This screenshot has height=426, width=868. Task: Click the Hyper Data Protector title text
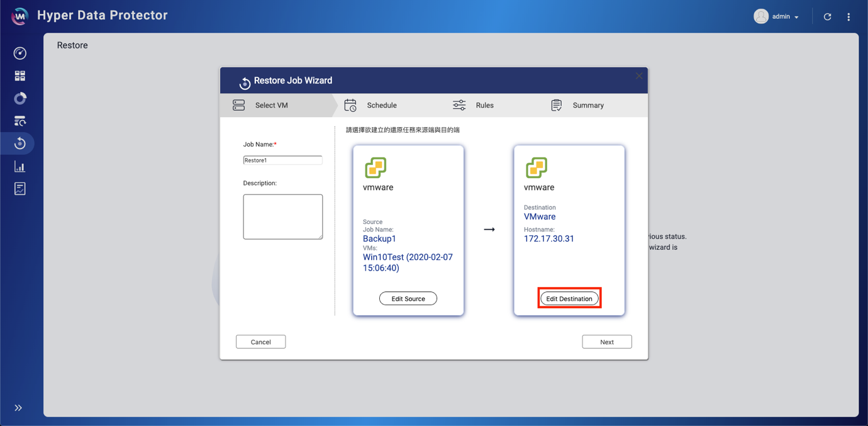pyautogui.click(x=103, y=15)
